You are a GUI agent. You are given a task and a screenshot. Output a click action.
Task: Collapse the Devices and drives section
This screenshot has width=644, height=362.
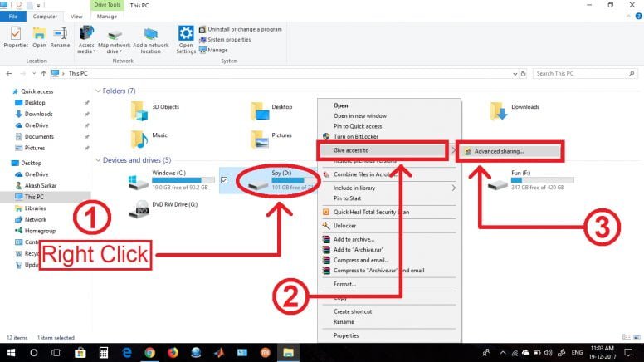(x=98, y=160)
